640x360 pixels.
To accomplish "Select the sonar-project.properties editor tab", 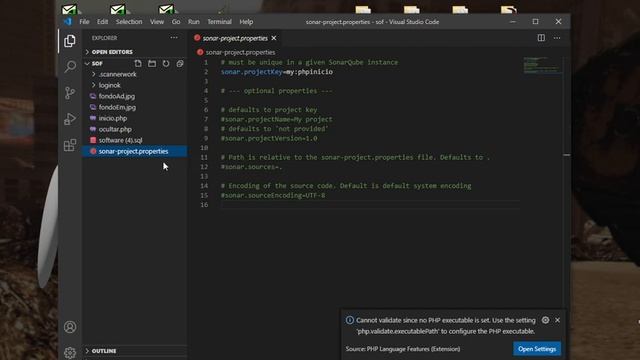I will 235,38.
